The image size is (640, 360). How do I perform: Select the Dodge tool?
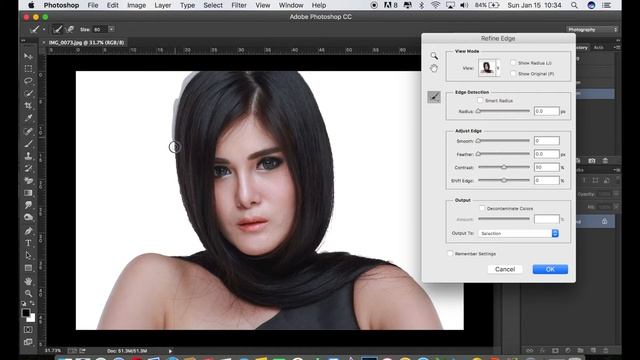pos(28,217)
